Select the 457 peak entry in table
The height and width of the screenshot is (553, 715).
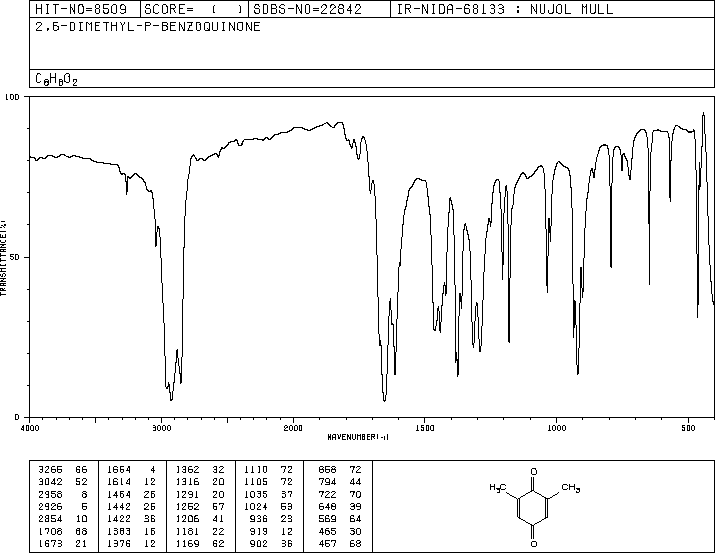(340, 544)
